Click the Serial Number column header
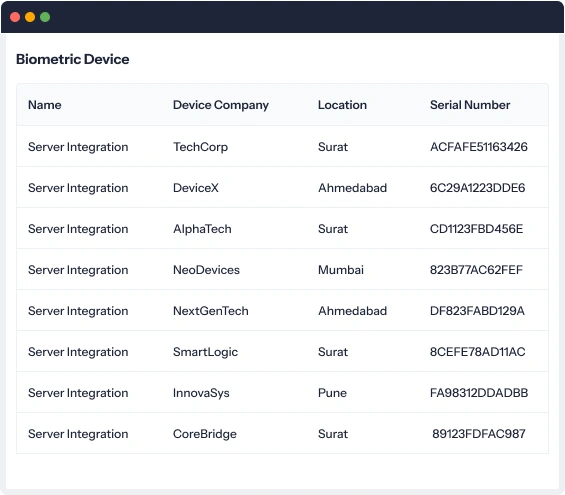 pyautogui.click(x=470, y=105)
